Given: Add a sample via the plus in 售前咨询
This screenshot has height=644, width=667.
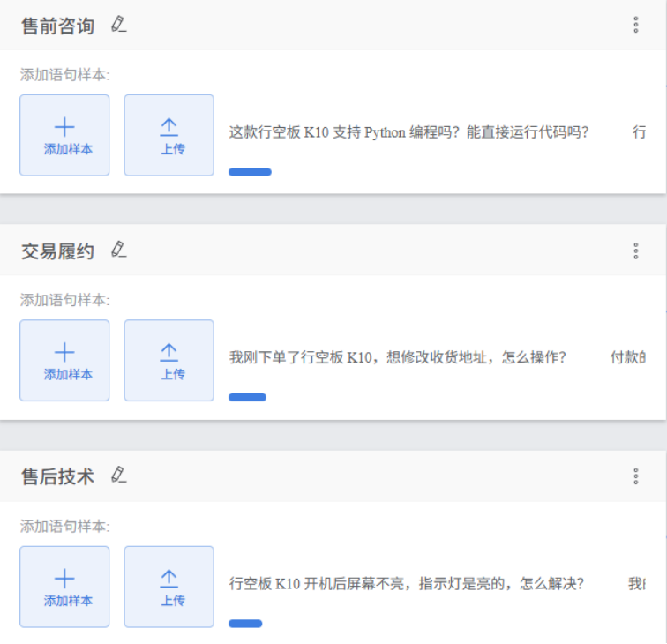Looking at the screenshot, I should [x=64, y=135].
